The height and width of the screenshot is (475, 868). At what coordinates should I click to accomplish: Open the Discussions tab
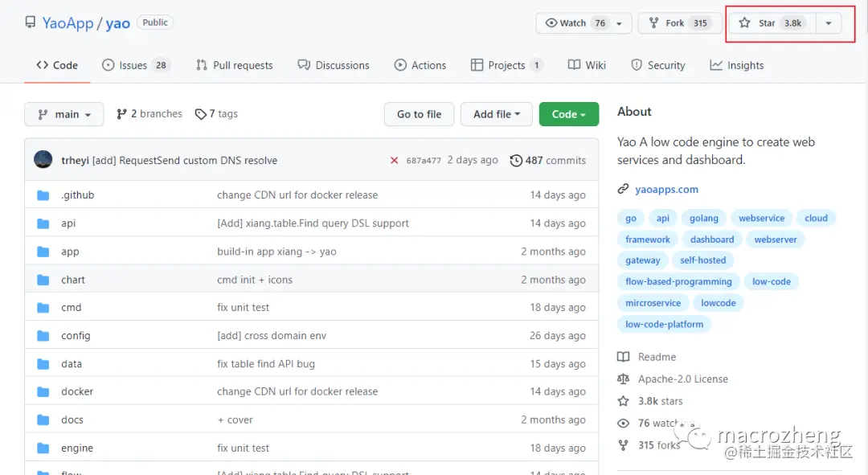tap(334, 65)
